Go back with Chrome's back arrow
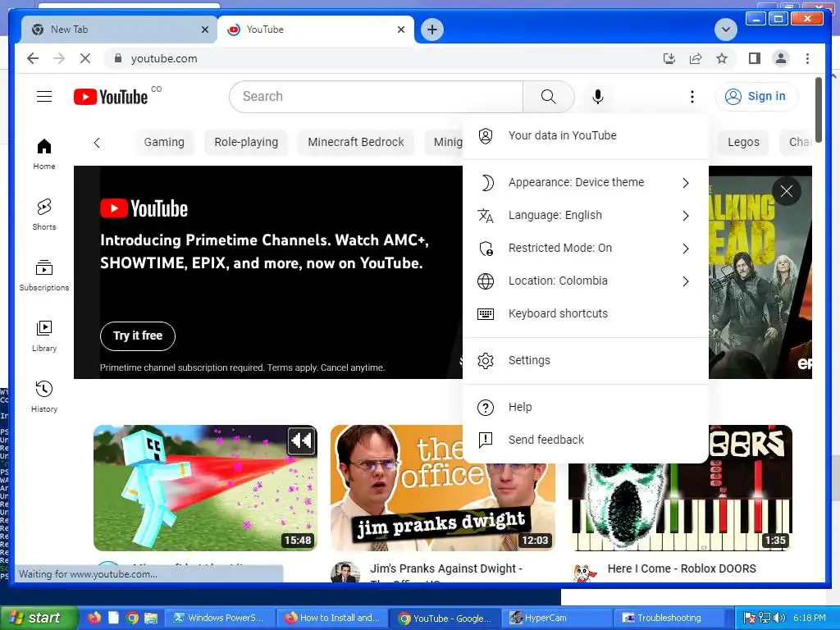Image resolution: width=840 pixels, height=630 pixels. pos(33,58)
